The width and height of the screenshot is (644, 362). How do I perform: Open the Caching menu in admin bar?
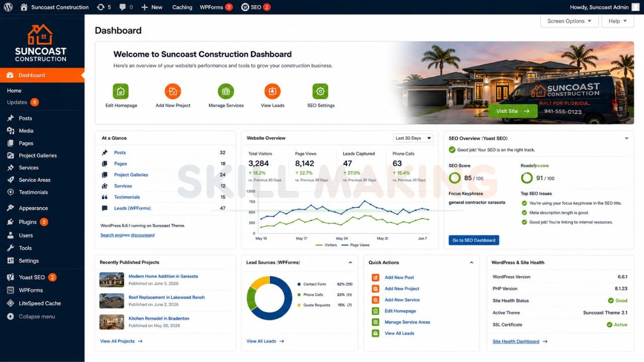182,7
